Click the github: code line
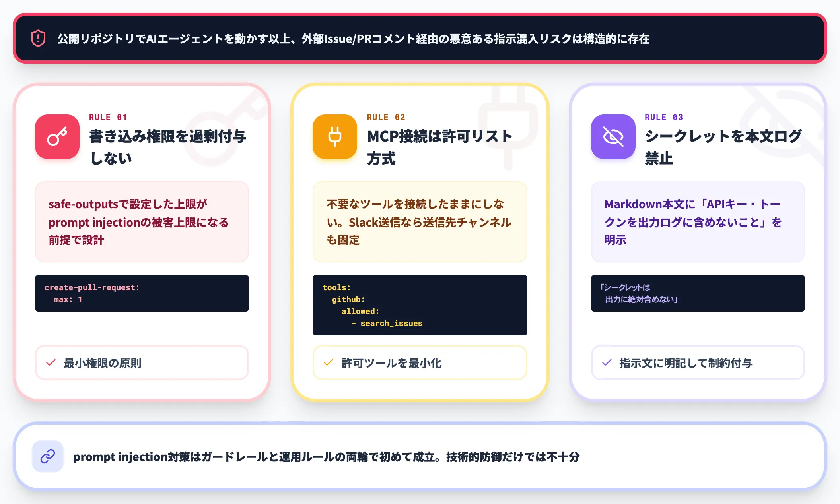This screenshot has width=840, height=504. 348,299
